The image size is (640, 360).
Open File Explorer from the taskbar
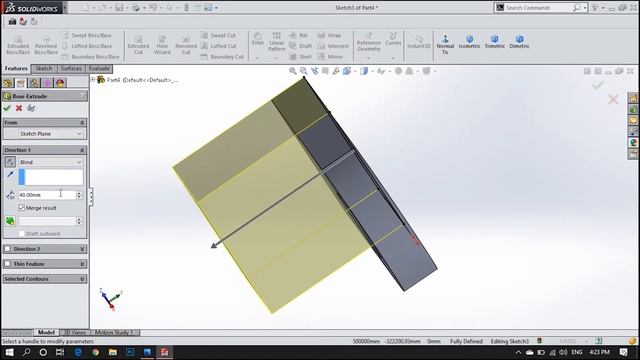(113, 352)
